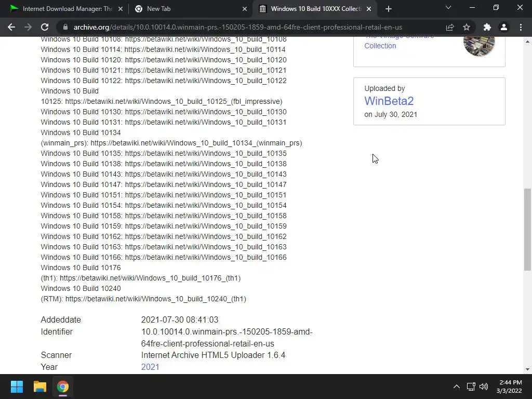Open Chrome extensions puzzle icon
Viewport: 532px width, 399px height.
pos(487,27)
